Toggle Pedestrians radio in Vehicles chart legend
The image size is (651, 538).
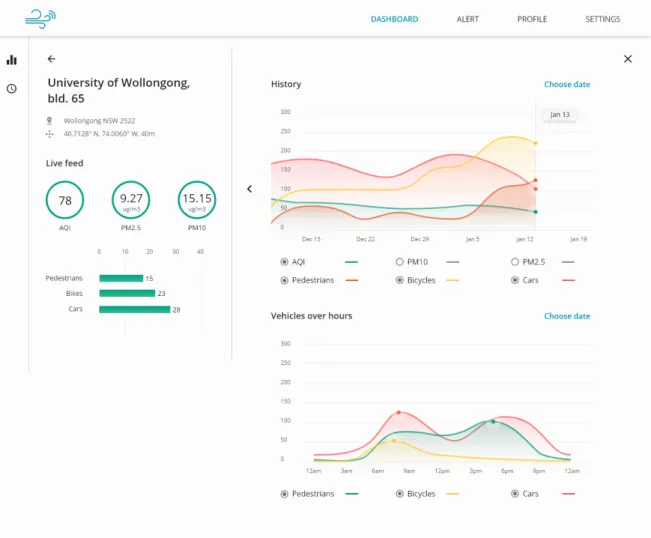coord(284,494)
